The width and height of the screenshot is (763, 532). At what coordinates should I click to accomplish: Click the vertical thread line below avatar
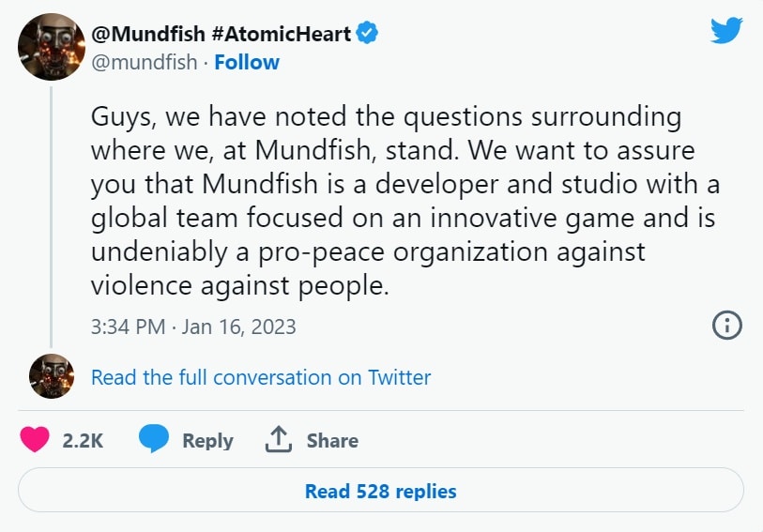[52, 216]
